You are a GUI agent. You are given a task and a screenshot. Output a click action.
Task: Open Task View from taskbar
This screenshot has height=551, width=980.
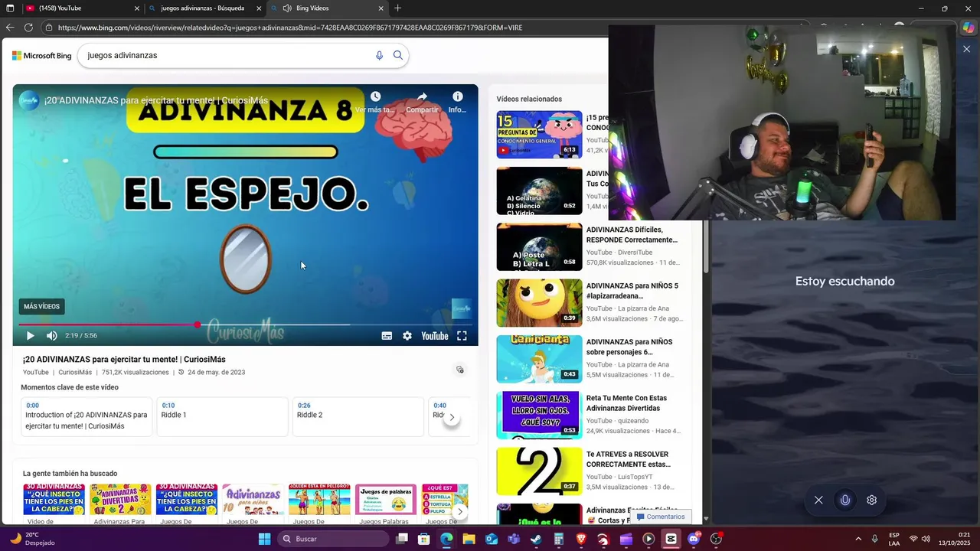[402, 539]
